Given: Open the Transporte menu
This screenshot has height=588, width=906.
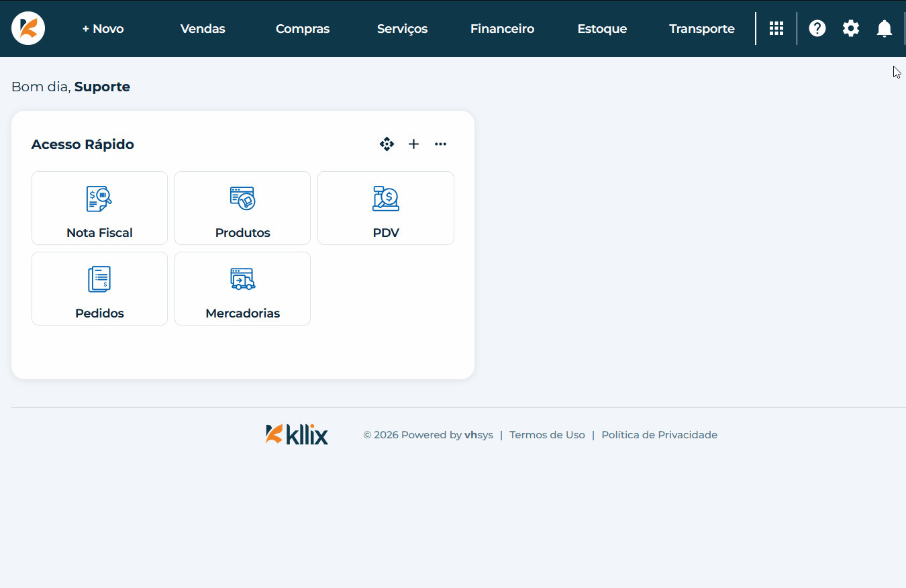Looking at the screenshot, I should click(702, 29).
